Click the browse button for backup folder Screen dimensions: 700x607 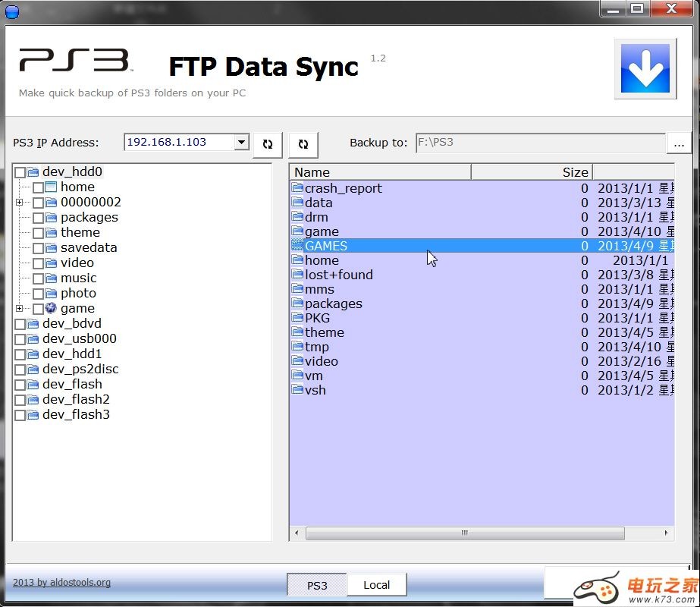(x=679, y=143)
